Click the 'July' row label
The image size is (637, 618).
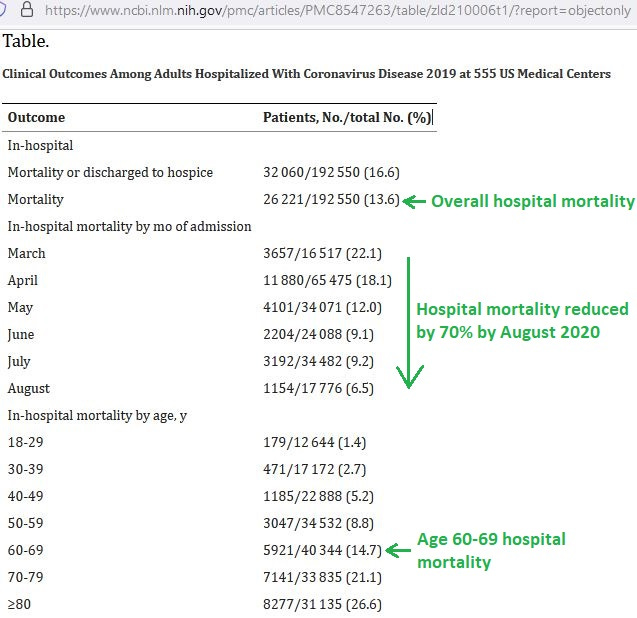19,361
